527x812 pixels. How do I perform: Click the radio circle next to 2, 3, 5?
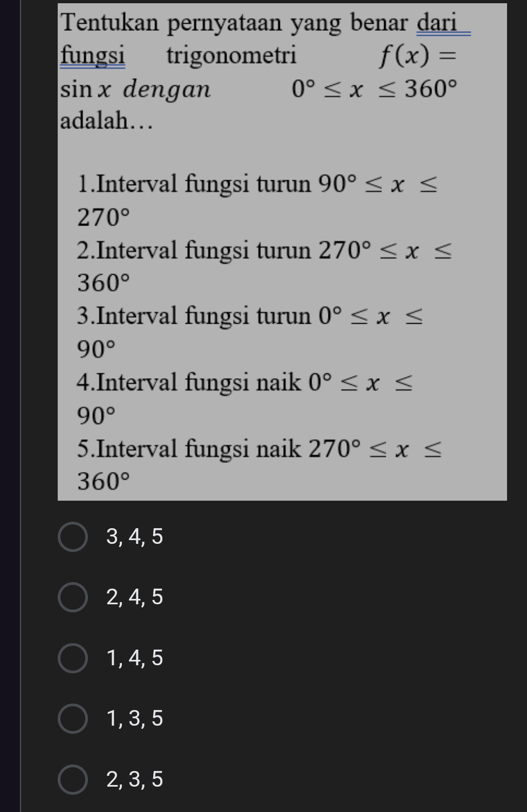[73, 779]
